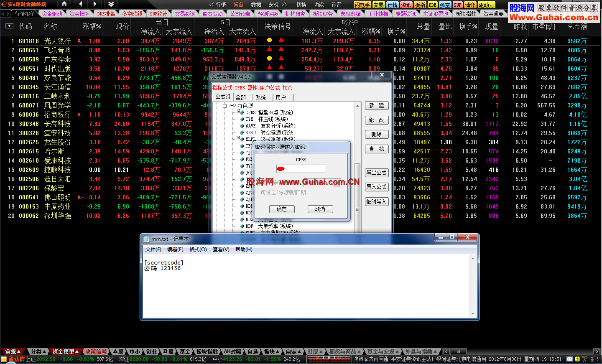
Task: Click the home icon in top toolbar
Action: click(64, 4)
